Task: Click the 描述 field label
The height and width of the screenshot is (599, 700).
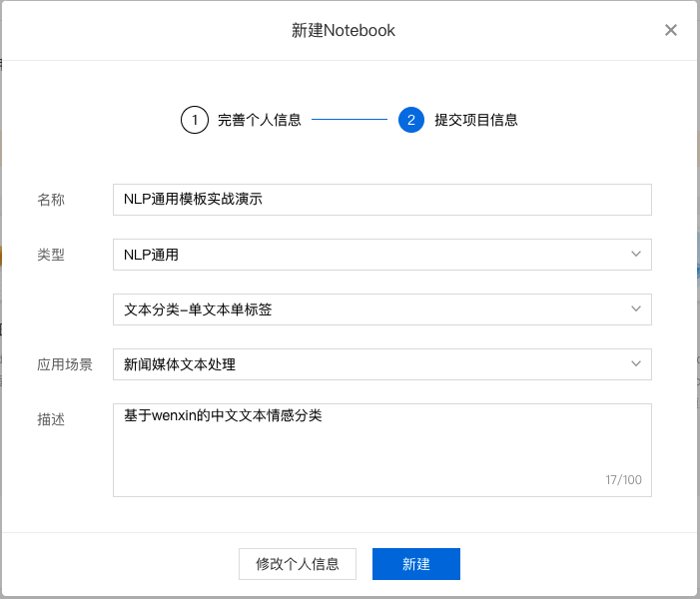Action: tap(51, 419)
